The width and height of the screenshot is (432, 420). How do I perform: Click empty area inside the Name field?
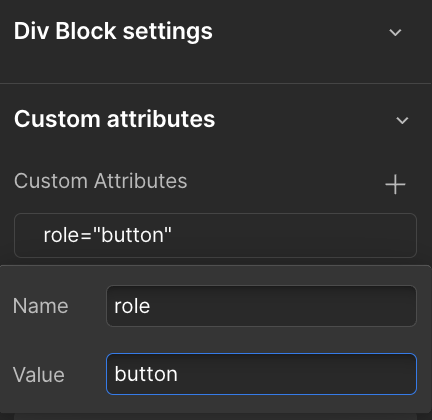(283, 306)
